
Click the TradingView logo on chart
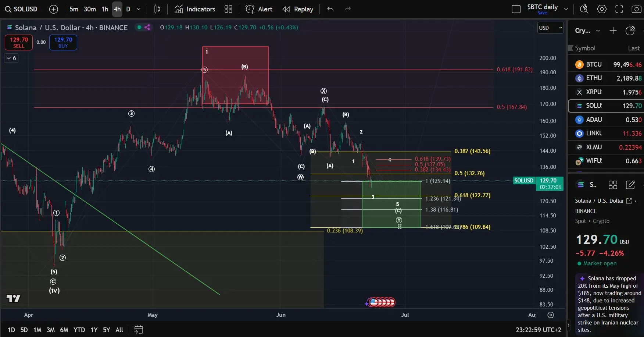click(14, 298)
